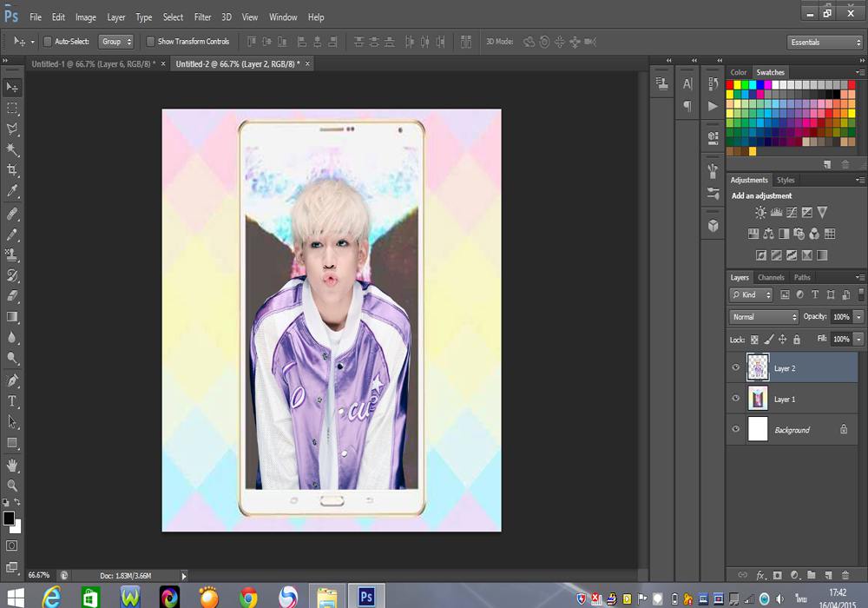This screenshot has height=608, width=868.
Task: Open the Normal blend mode dropdown
Action: [764, 317]
